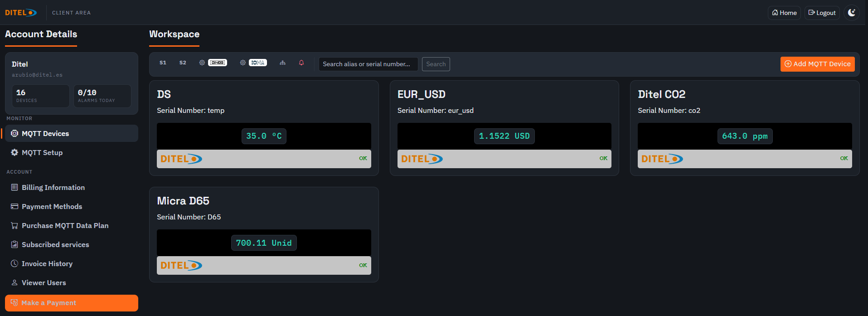868x316 pixels.
Task: Toggle dark mode moon icon
Action: [852, 13]
